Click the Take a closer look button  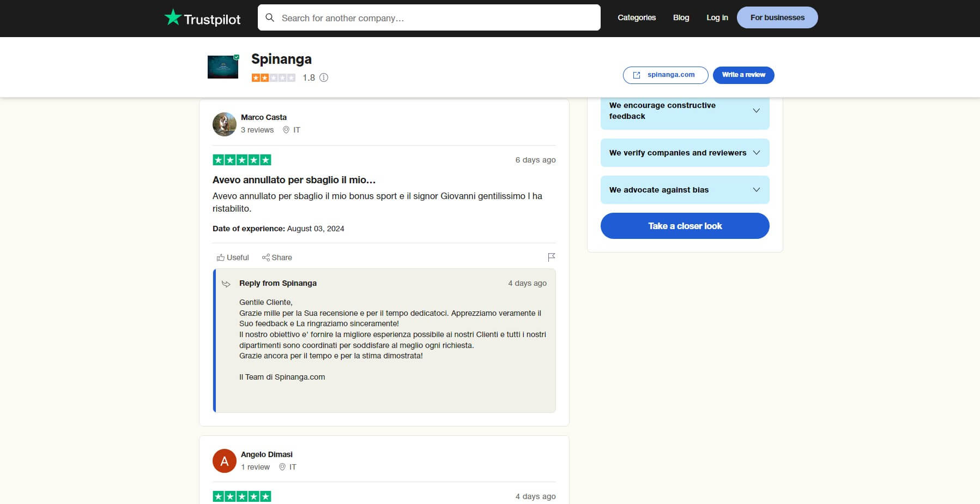click(x=685, y=226)
